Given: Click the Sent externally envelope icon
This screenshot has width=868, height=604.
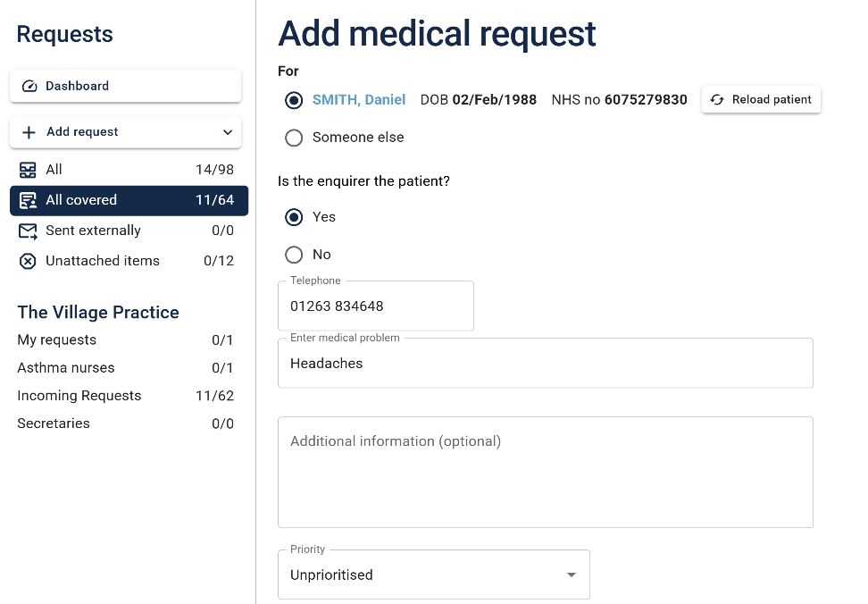Looking at the screenshot, I should [x=28, y=231].
